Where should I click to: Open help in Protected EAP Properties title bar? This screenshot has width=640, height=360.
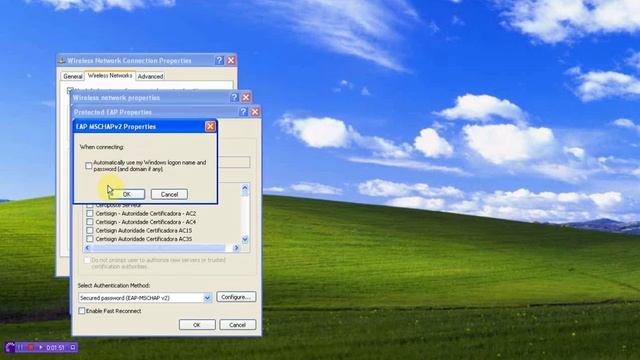point(243,112)
